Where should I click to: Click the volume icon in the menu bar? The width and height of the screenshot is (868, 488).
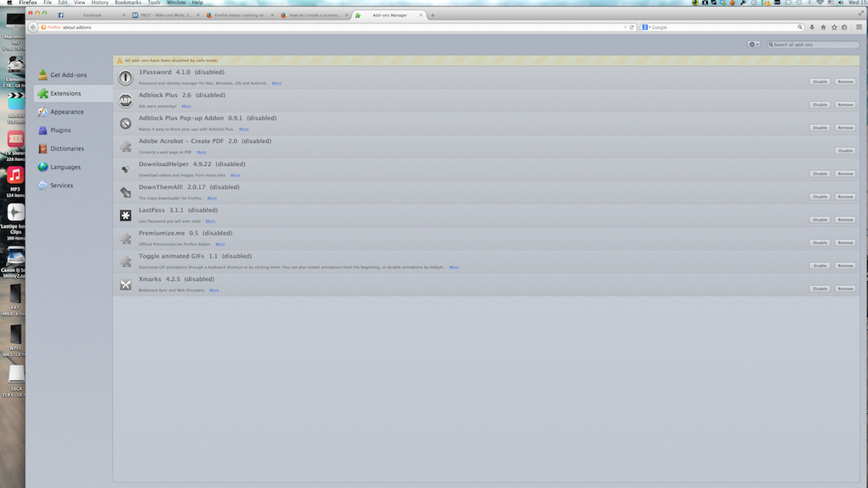tap(840, 3)
